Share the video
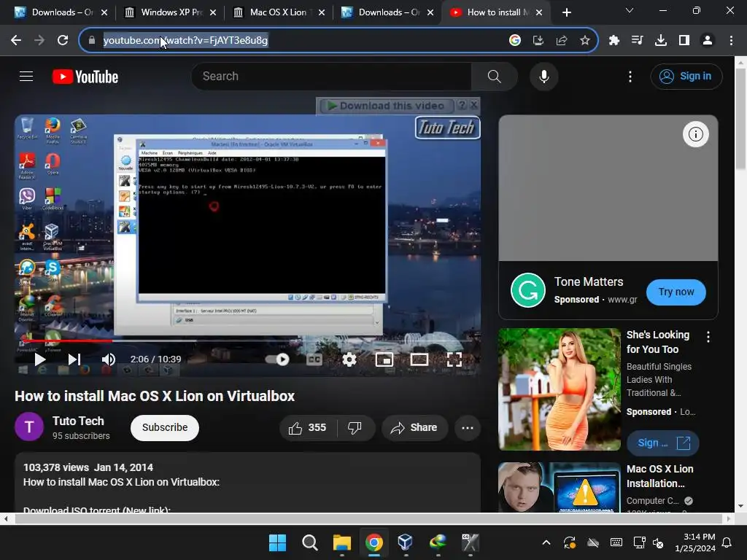747x560 pixels. (414, 427)
